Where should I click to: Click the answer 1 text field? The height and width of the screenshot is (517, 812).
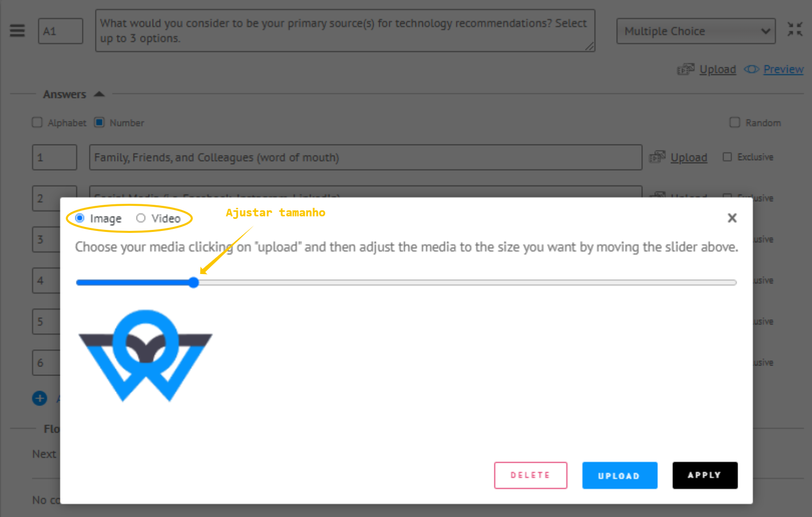pos(366,158)
